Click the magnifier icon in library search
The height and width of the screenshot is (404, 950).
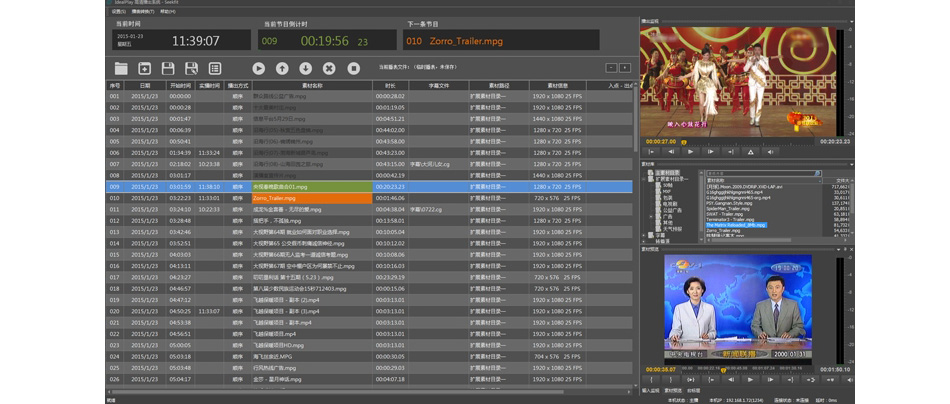[x=817, y=173]
